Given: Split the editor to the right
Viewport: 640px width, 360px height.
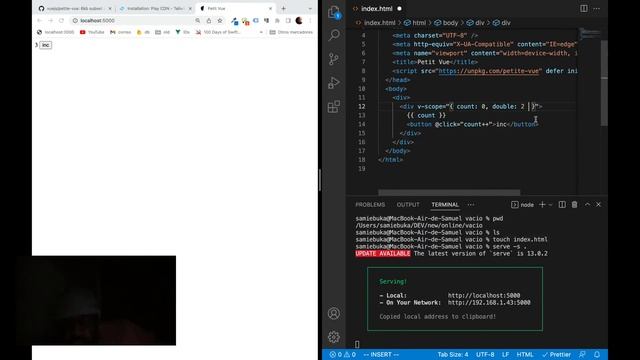Looking at the screenshot, I should [x=584, y=8].
